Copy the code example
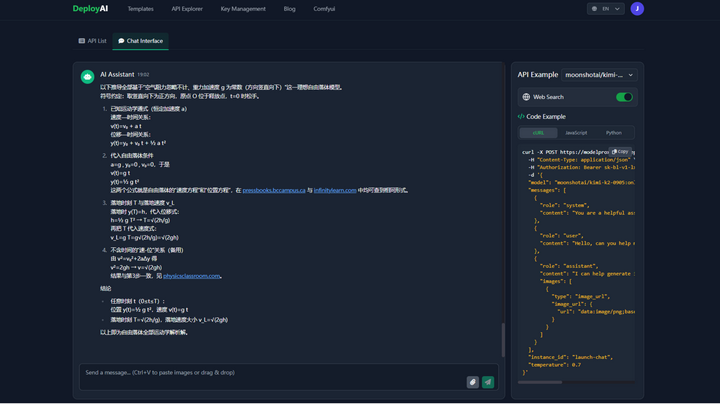720x405 pixels. point(620,152)
